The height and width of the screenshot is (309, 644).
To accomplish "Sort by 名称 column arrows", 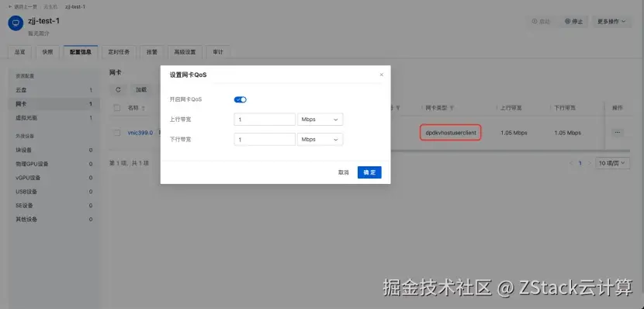I will tap(144, 109).
